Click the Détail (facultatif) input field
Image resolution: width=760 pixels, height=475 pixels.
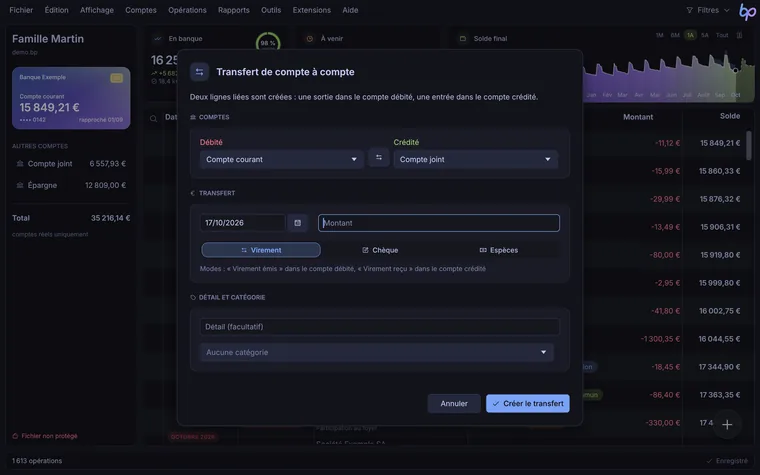380,327
